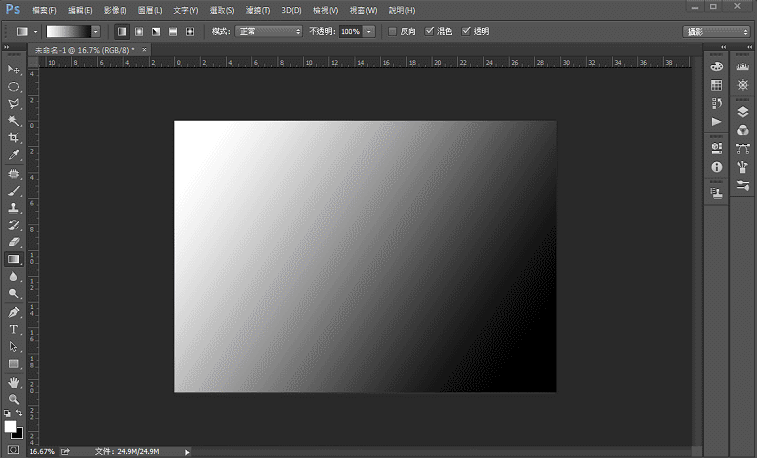Click the black background color swatch

click(18, 434)
